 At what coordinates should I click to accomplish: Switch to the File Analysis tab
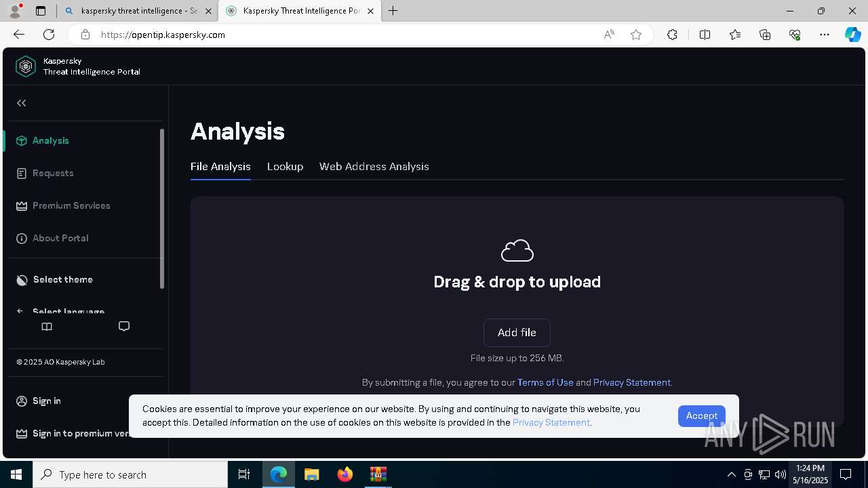point(220,166)
